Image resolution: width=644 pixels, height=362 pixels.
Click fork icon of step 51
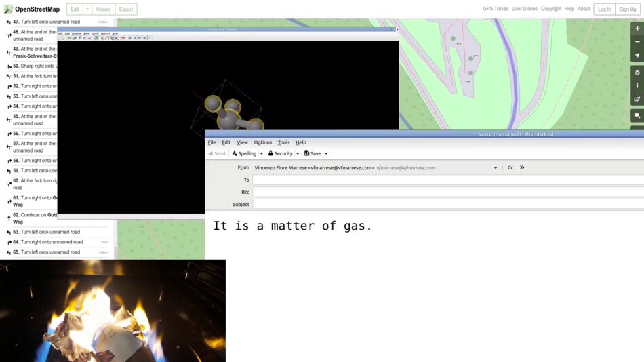click(x=9, y=77)
